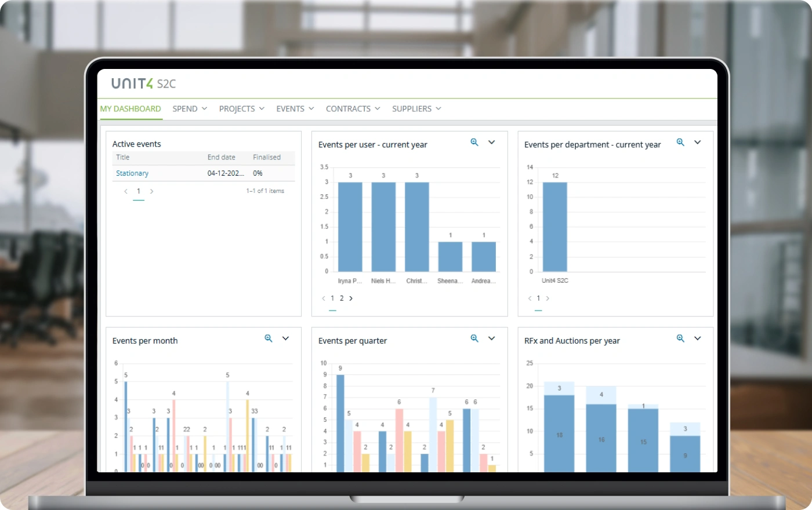Open the Stationary event link
This screenshot has width=812, height=510.
tap(132, 173)
